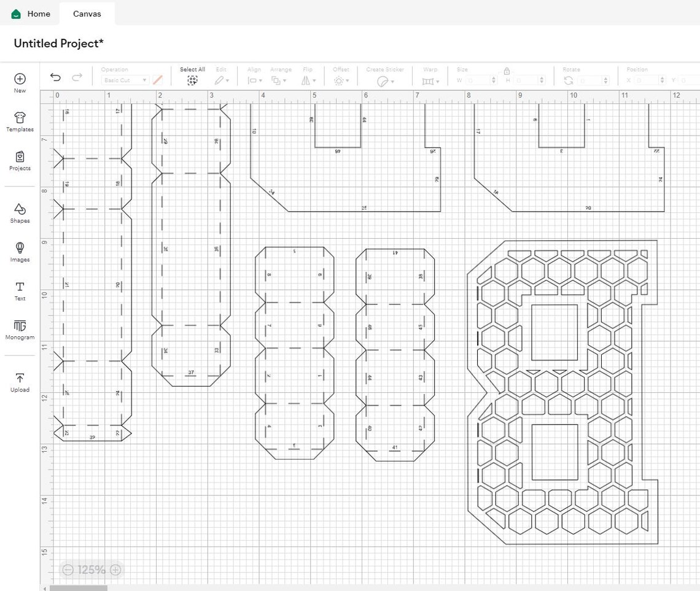This screenshot has height=591, width=700.
Task: Undo the last action
Action: point(55,77)
